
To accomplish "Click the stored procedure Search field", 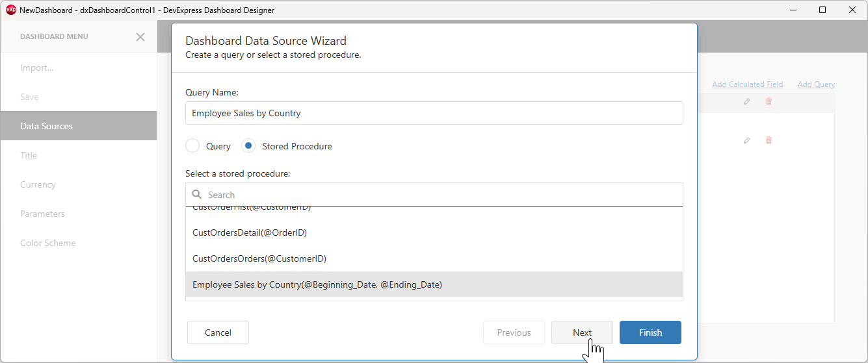I will click(434, 195).
